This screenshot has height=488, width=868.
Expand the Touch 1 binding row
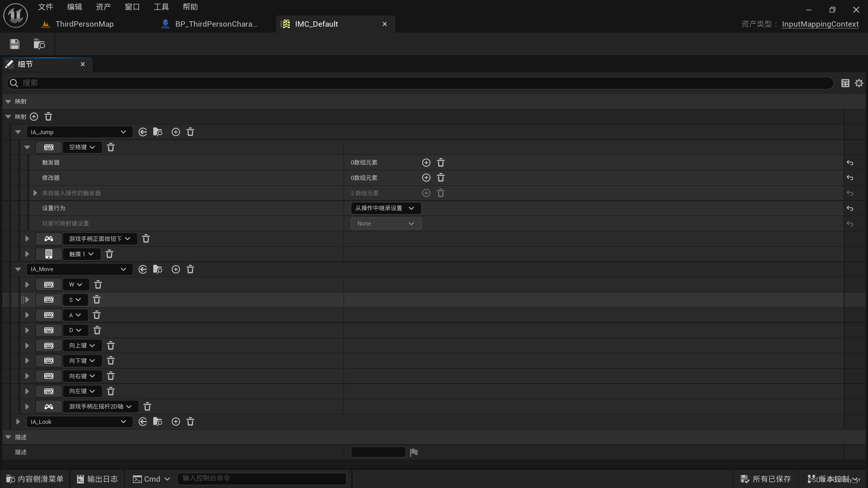click(x=27, y=254)
